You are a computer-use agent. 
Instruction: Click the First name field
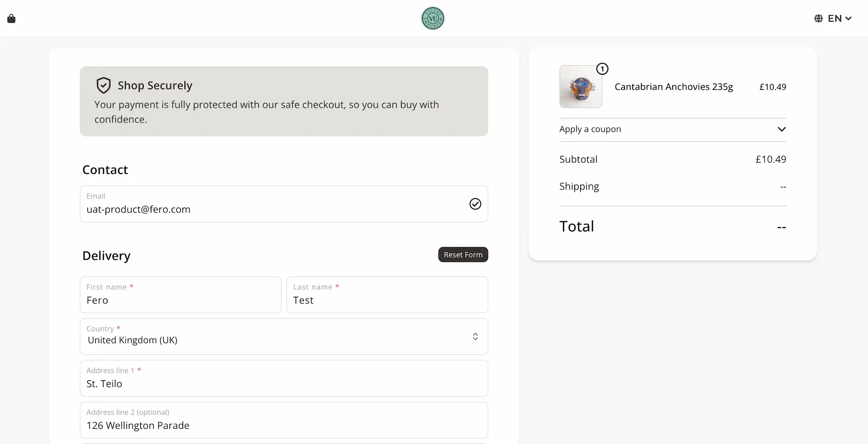pyautogui.click(x=181, y=300)
